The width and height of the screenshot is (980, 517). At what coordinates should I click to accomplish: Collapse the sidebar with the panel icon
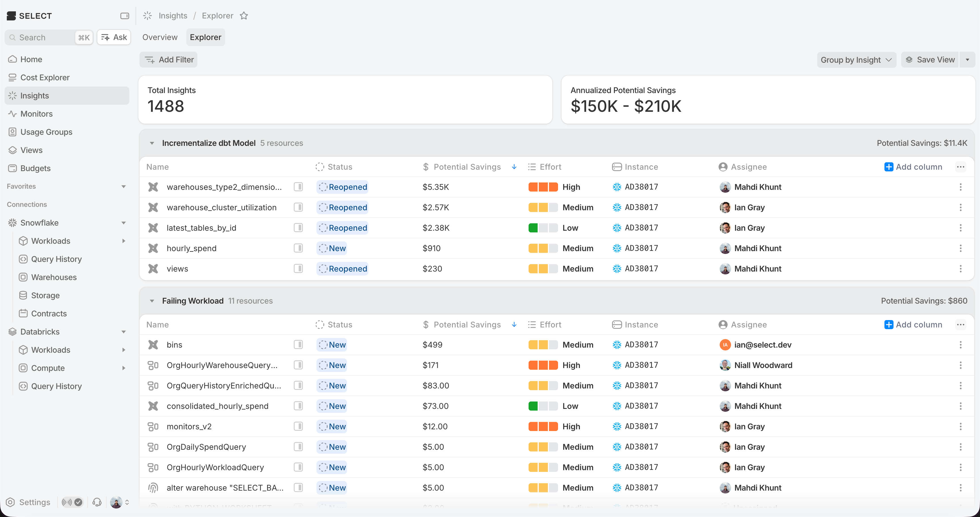(x=124, y=16)
